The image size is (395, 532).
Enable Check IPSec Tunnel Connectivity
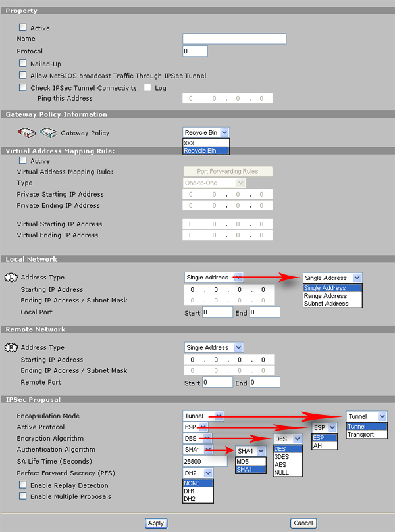[23, 87]
